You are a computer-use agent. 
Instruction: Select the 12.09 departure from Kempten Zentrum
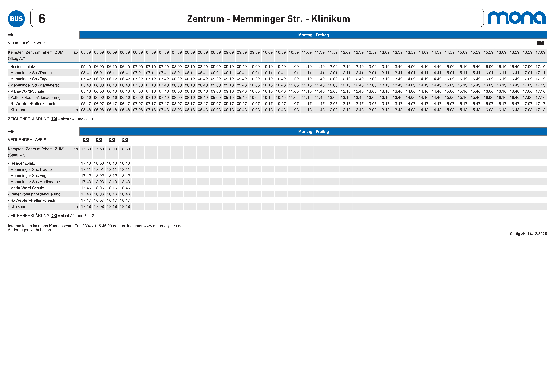tap(346, 52)
